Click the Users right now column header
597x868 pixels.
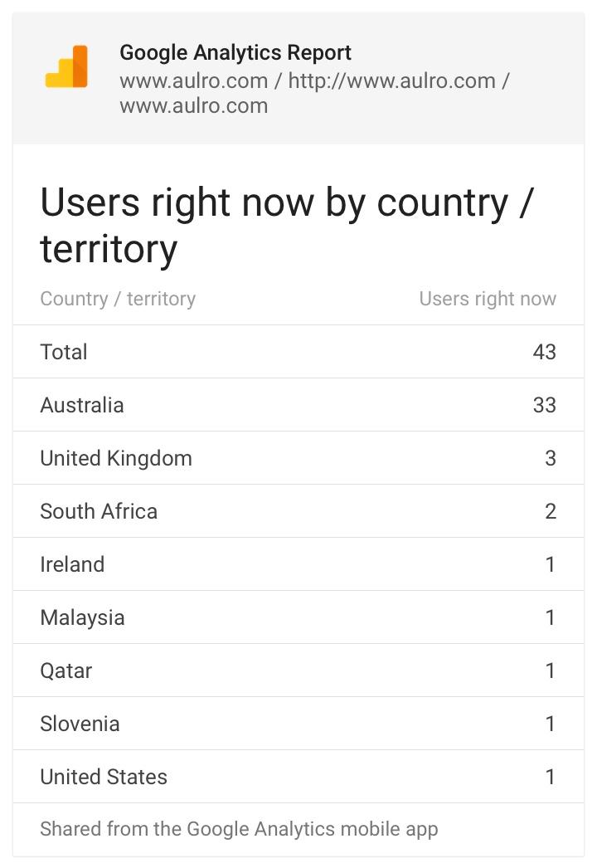[488, 299]
